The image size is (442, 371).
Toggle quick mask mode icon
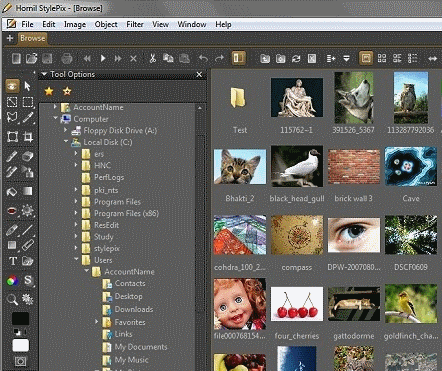pos(20,361)
